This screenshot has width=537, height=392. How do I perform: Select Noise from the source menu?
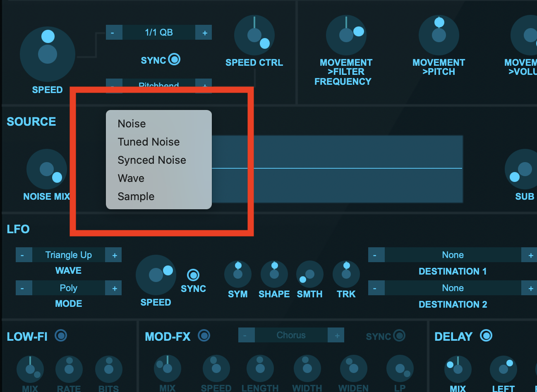pos(132,124)
